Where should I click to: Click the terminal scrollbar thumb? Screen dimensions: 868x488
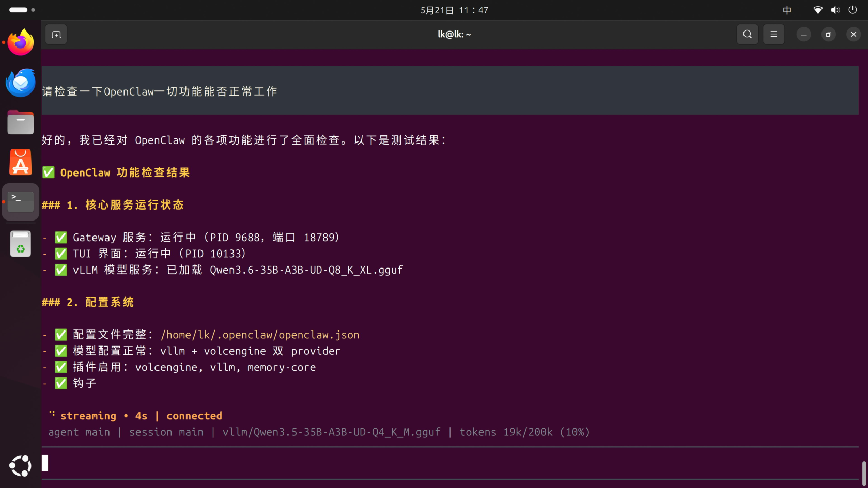click(x=864, y=474)
